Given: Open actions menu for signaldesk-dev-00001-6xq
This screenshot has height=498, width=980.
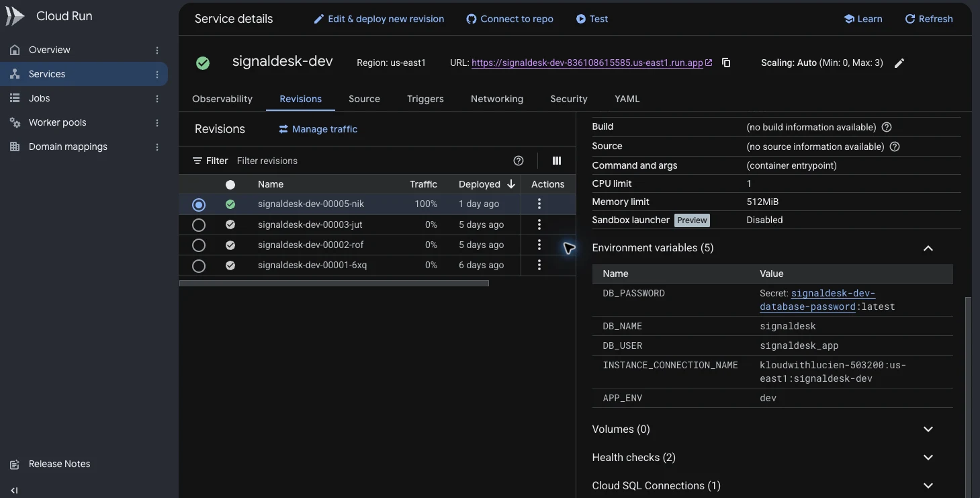Looking at the screenshot, I should point(539,265).
